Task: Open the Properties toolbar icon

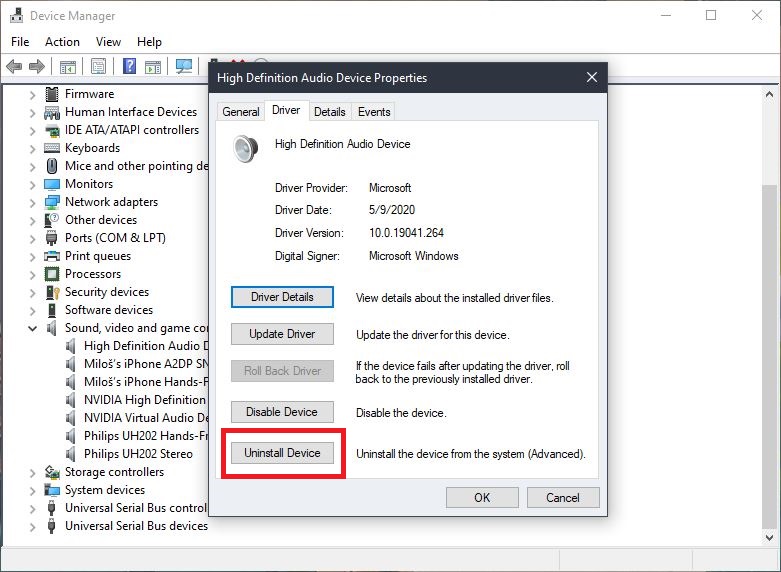Action: tap(99, 66)
